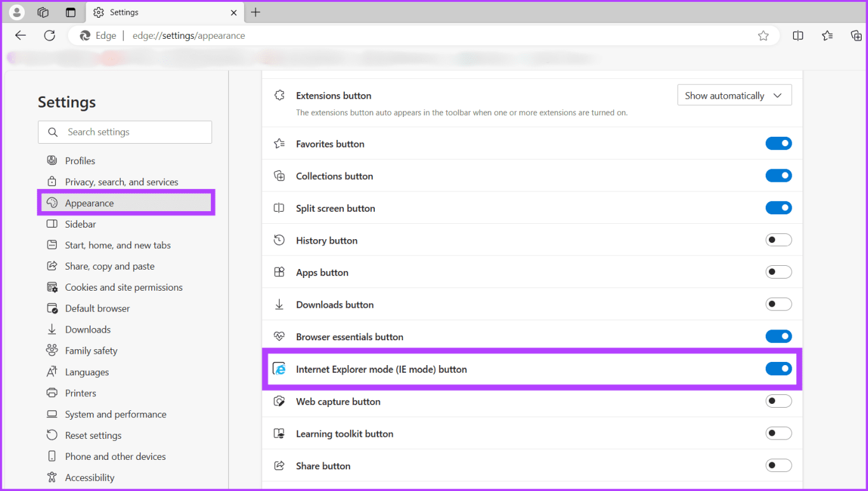868x491 pixels.
Task: Click the browser back arrow icon
Action: 20,36
